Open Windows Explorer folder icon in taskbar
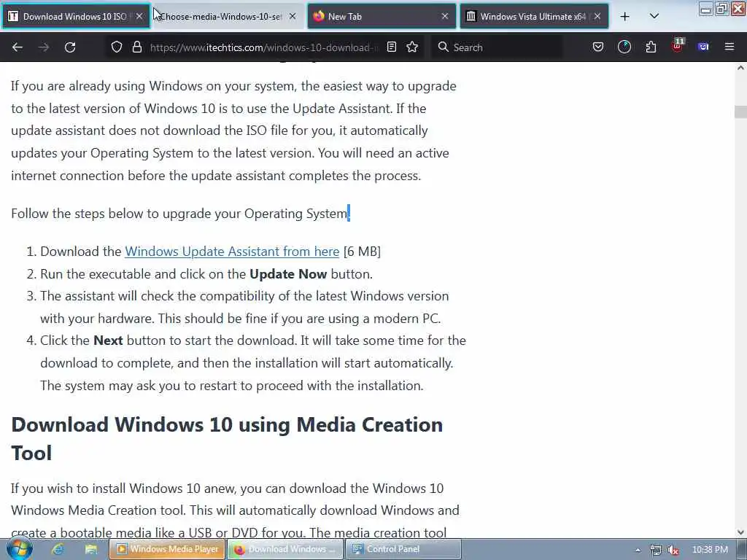 (91, 549)
